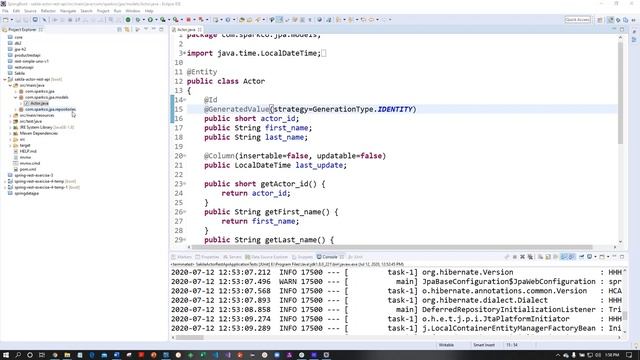Expand the com.sparkco.jpa package
The height and width of the screenshot is (360, 640).
pyautogui.click(x=16, y=91)
